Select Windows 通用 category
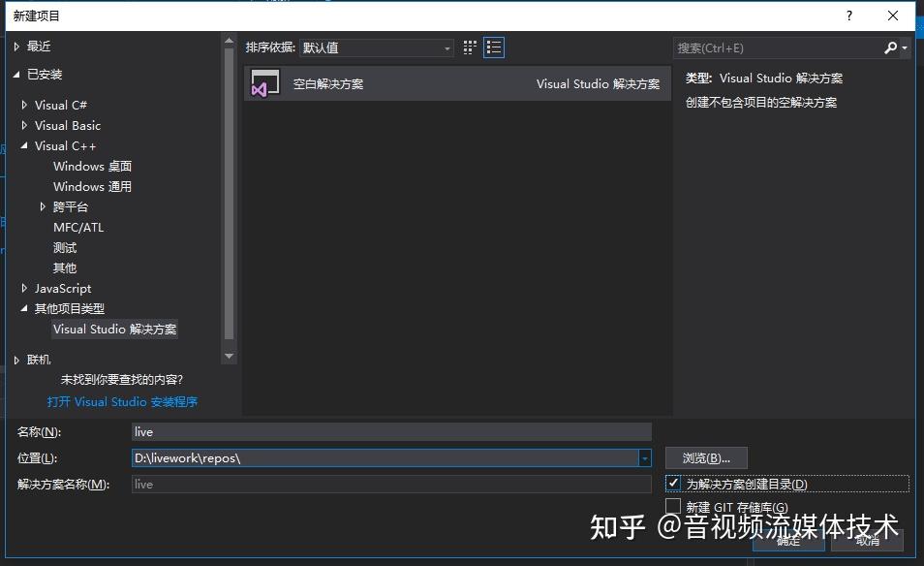Image resolution: width=924 pixels, height=566 pixels. coord(93,186)
